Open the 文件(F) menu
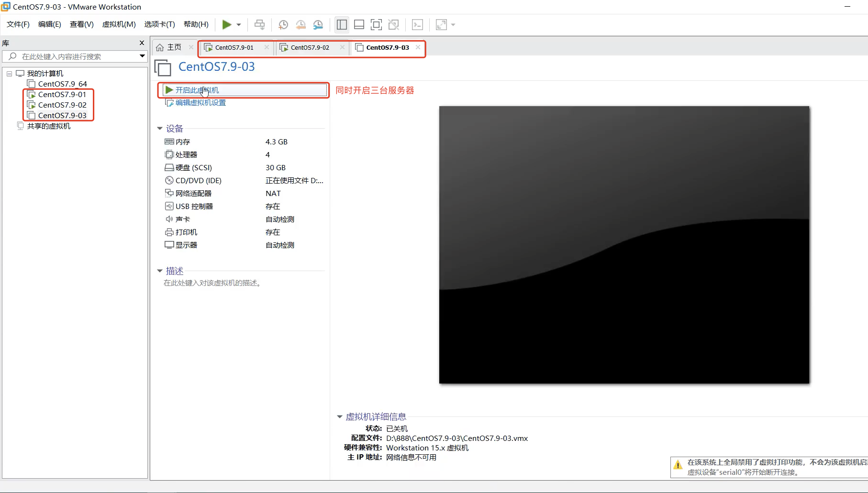 click(x=18, y=24)
